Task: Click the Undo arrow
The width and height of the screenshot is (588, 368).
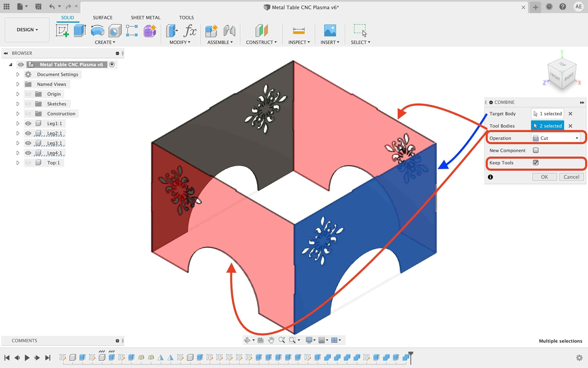Action: [52, 7]
